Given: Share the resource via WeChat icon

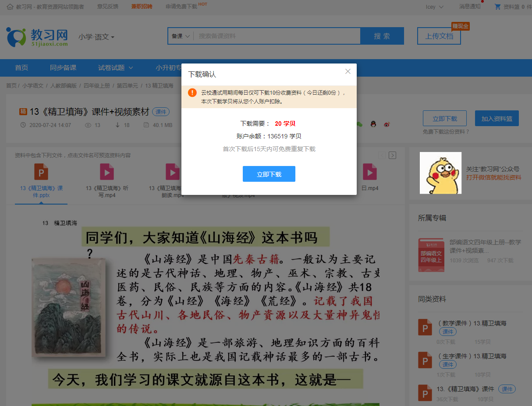Looking at the screenshot, I should pos(359,124).
